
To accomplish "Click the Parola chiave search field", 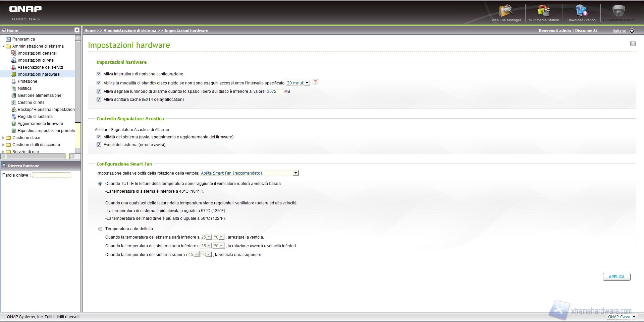I will pos(51,175).
